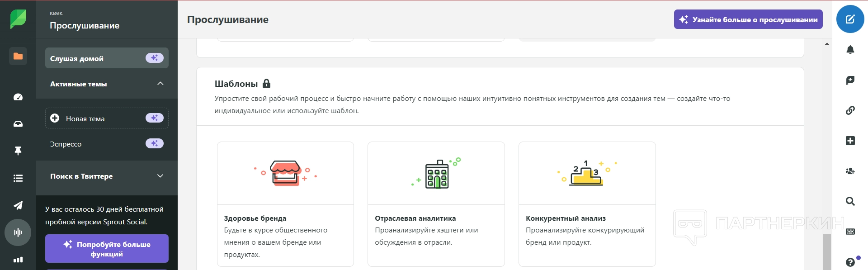Open the Listening waveform icon in sidebar

pos(18,232)
